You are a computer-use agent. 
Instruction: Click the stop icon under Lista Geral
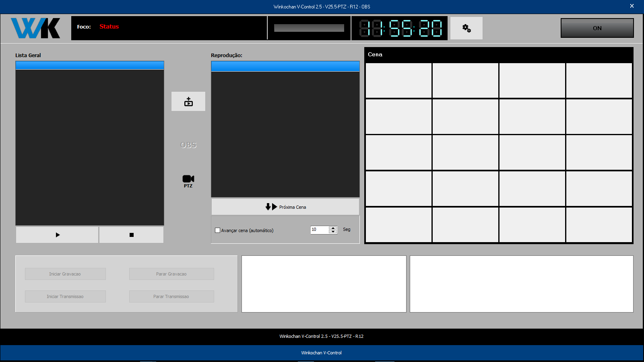131,234
